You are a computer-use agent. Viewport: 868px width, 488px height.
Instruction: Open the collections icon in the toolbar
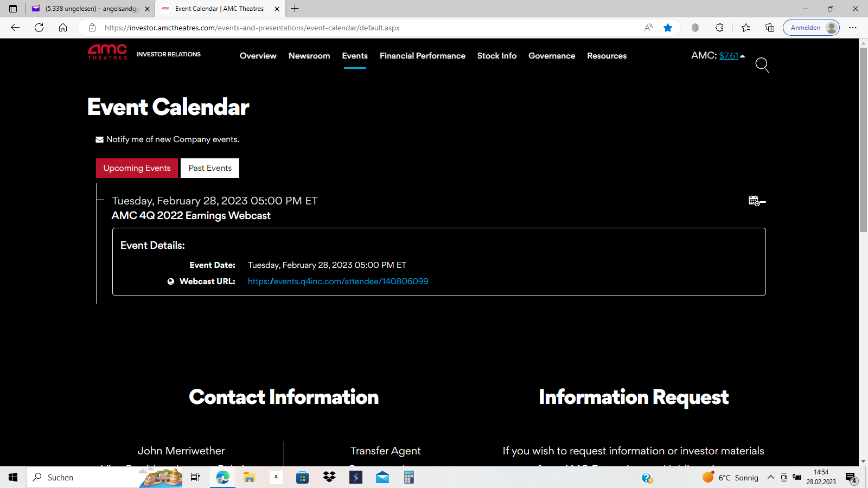pos(770,27)
